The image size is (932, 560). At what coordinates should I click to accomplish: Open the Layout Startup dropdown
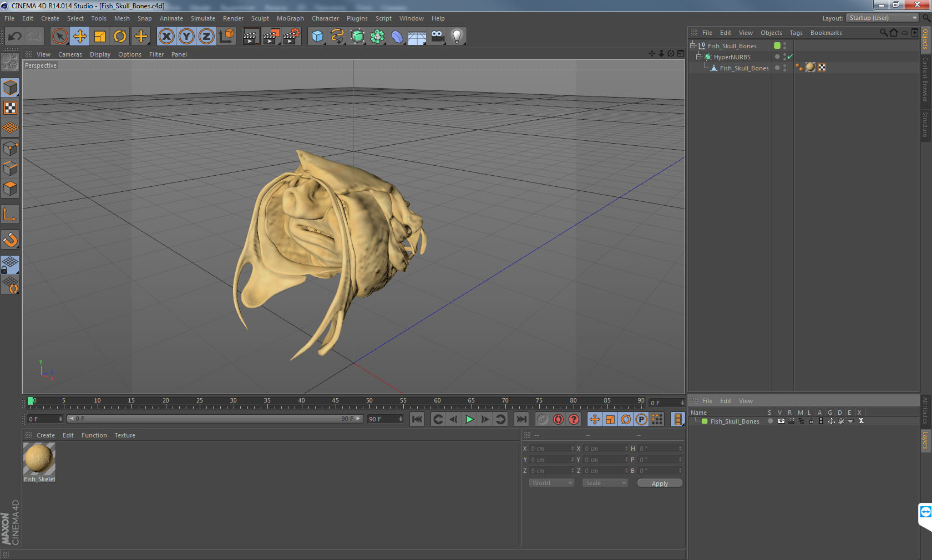tap(883, 18)
